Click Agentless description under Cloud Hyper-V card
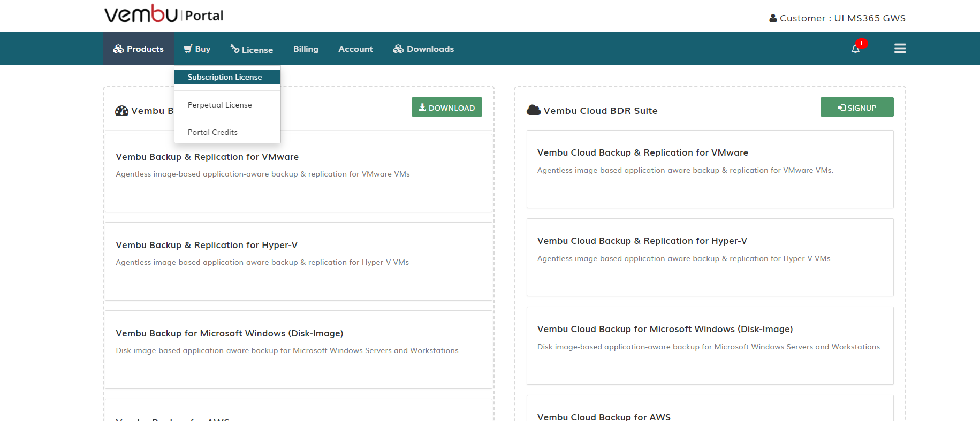 685,258
